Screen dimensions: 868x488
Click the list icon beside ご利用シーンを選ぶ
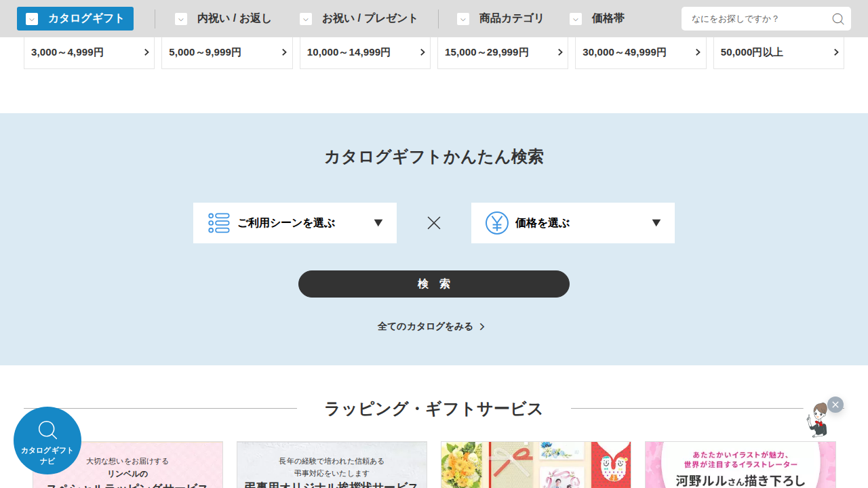pyautogui.click(x=218, y=223)
